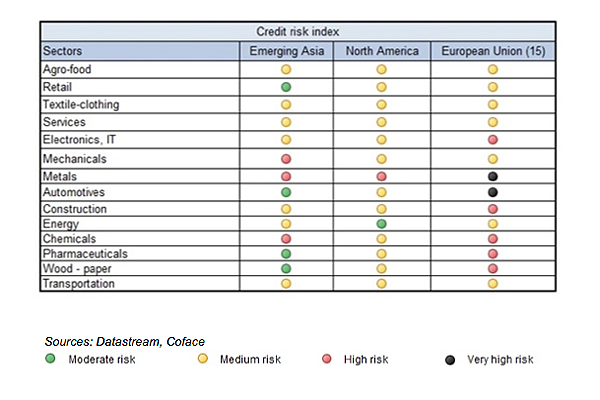This screenshot has width=600, height=400.
Task: Click the Credit risk index title
Action: click(297, 31)
